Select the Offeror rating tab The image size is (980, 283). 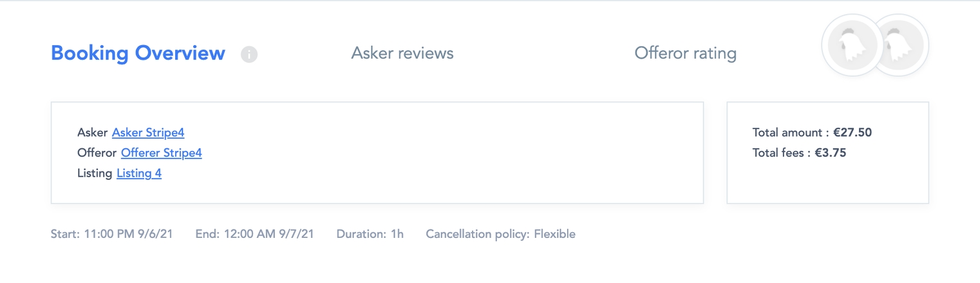point(685,53)
